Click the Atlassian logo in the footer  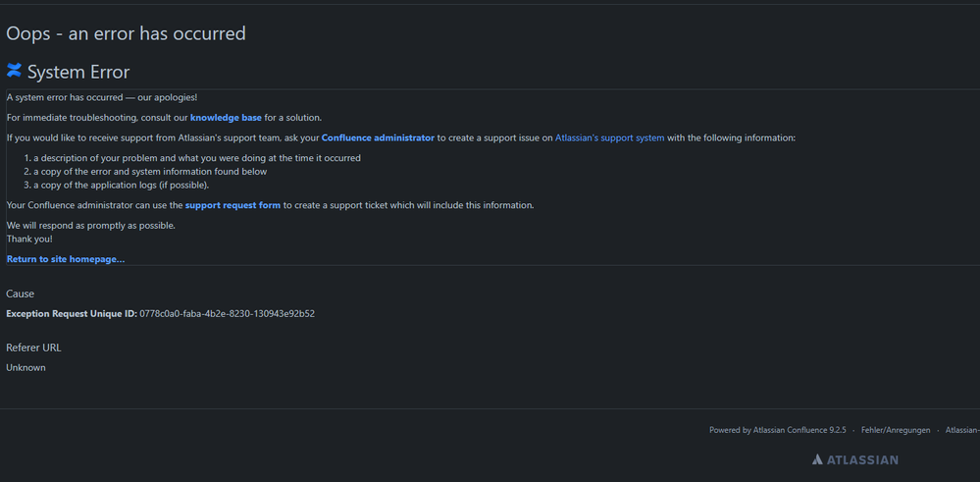[854, 459]
